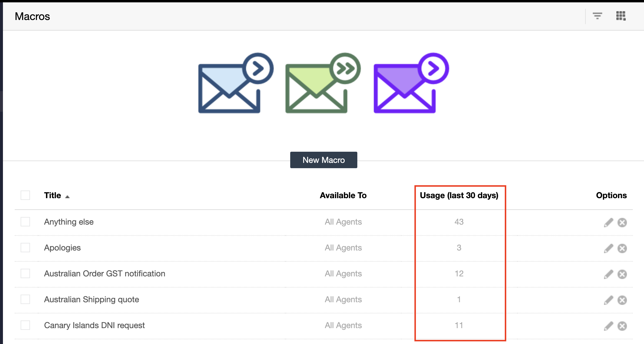
Task: Delete the Anything else macro
Action: 622,223
